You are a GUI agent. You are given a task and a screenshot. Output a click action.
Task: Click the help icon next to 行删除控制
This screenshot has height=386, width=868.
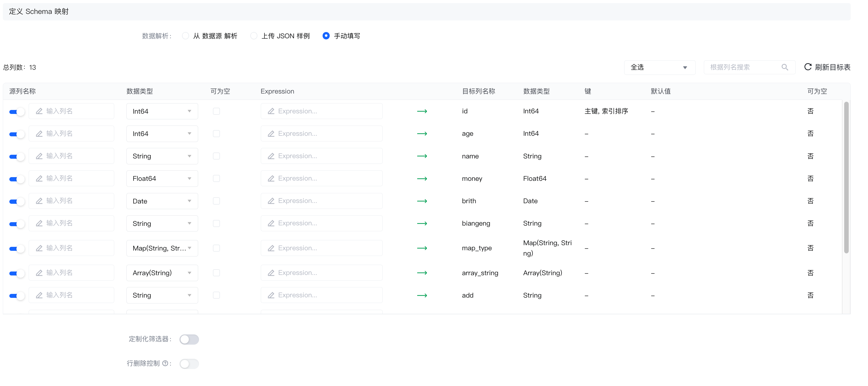click(x=165, y=363)
